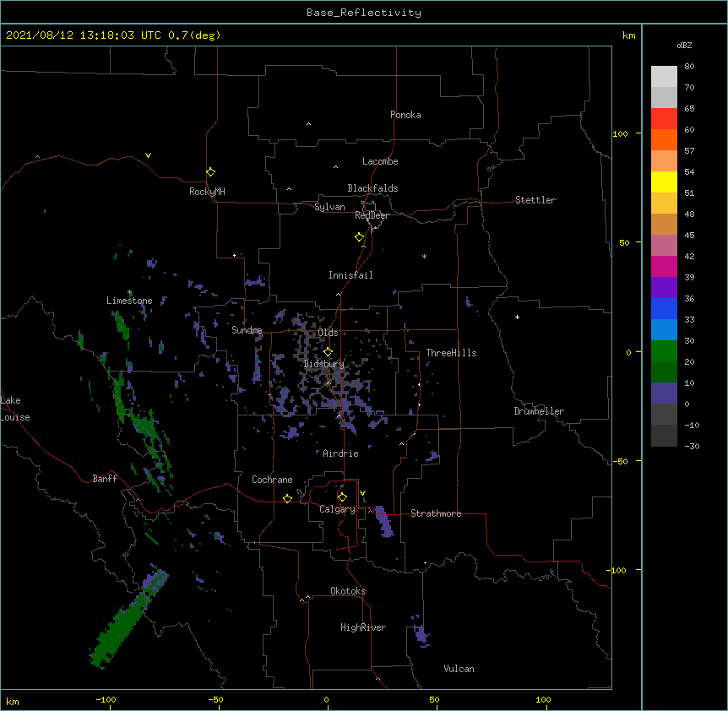Select the yellow diamond marker above Didsbury
The width and height of the screenshot is (728, 711).
tap(328, 351)
